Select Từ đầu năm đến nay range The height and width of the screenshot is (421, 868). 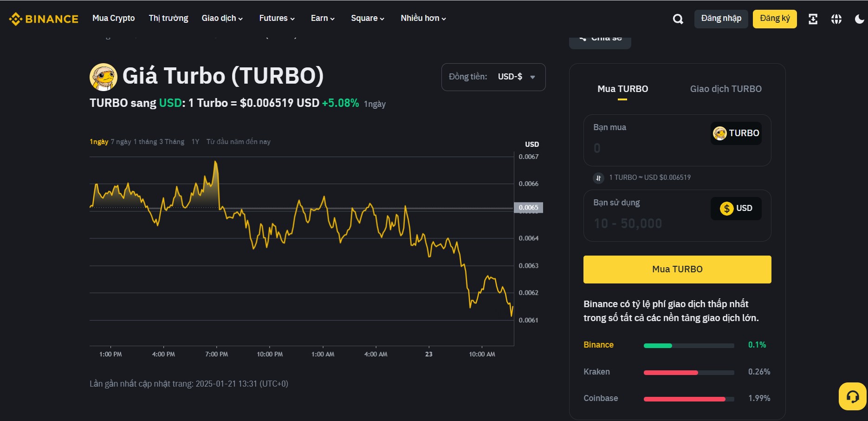(x=239, y=142)
